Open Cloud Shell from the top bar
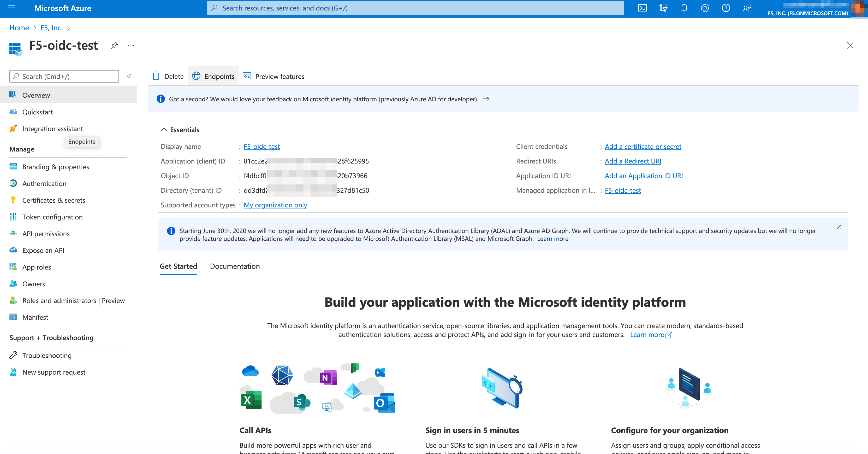This screenshot has width=868, height=454. [642, 8]
